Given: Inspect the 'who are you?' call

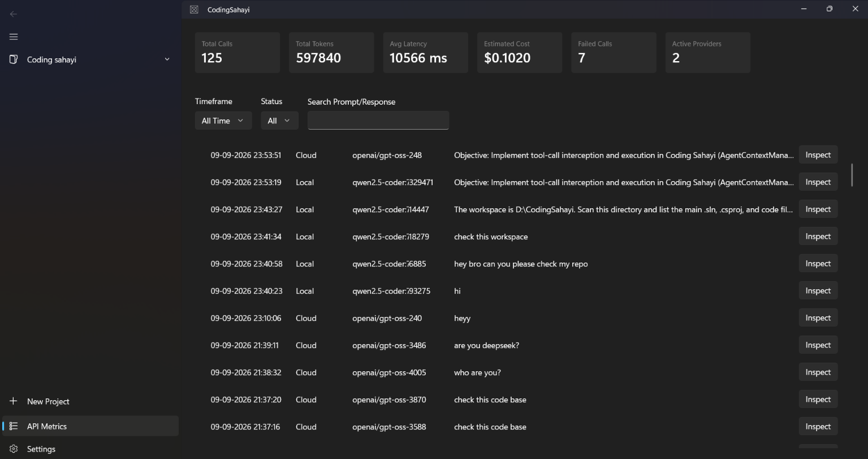Looking at the screenshot, I should [x=818, y=372].
